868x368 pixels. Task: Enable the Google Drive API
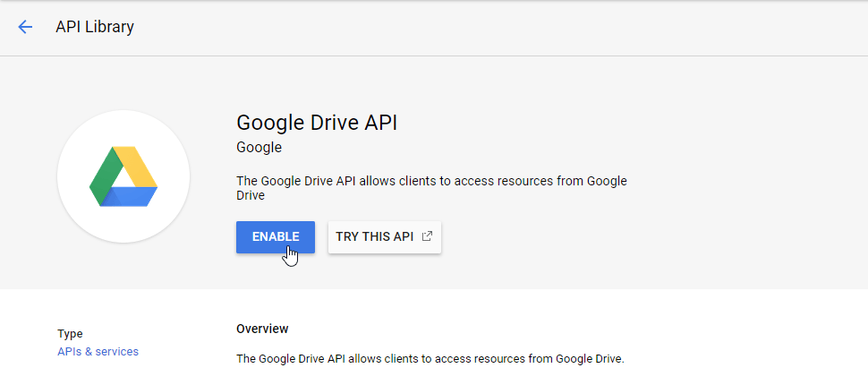[x=276, y=237]
